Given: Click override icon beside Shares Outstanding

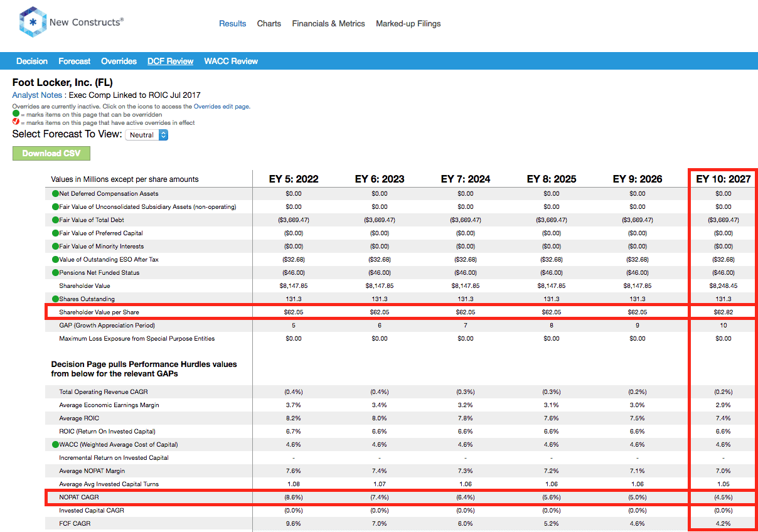Looking at the screenshot, I should tap(55, 299).
